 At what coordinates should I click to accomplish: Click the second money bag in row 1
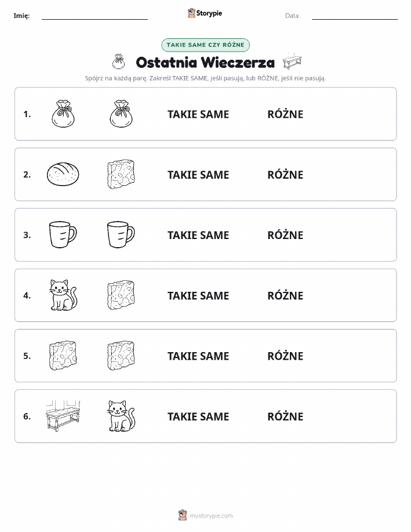121,114
